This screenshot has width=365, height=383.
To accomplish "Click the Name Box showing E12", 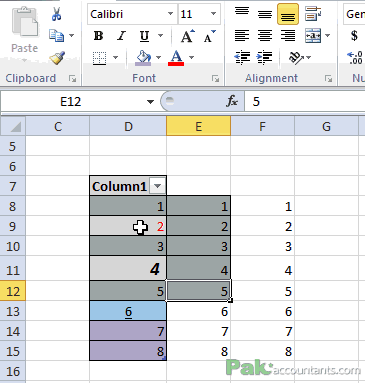I will 71,101.
